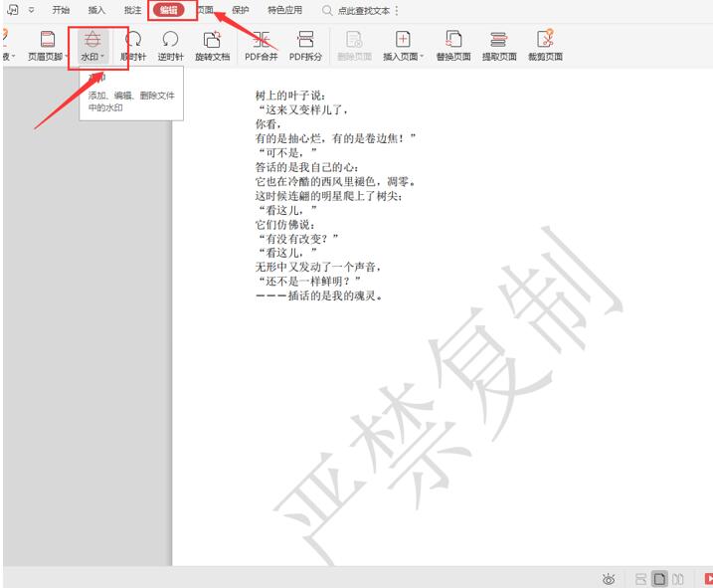Screen dimensions: 713x588
Task: Open the PDF拆分 split tool
Action: tap(305, 46)
